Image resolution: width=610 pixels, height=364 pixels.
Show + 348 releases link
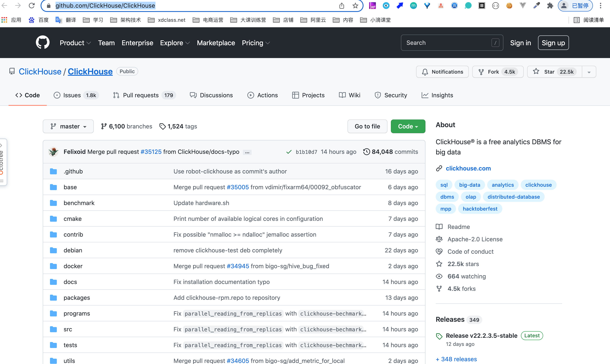coord(456,359)
